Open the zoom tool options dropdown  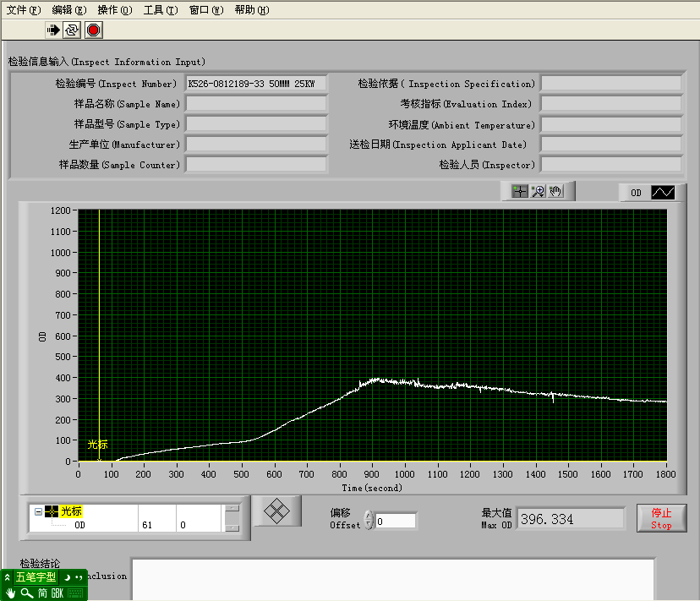(541, 195)
